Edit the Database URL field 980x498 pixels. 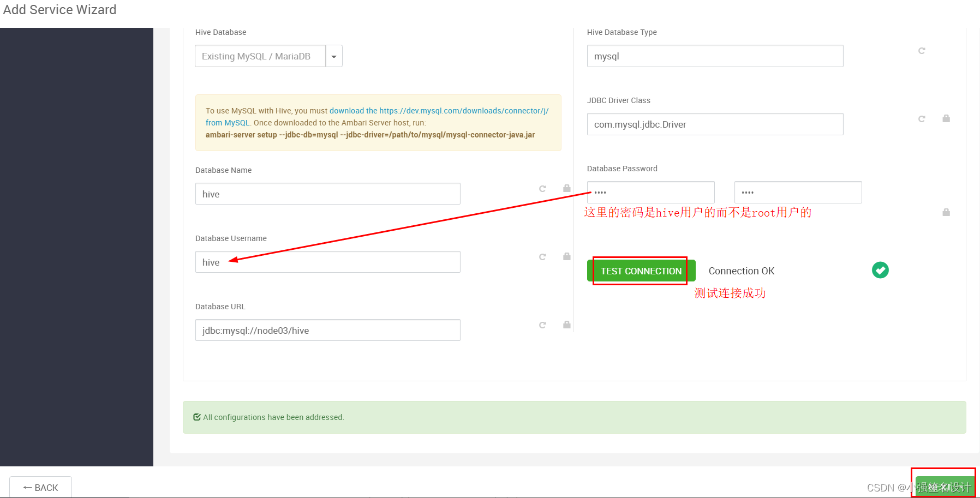click(x=327, y=330)
